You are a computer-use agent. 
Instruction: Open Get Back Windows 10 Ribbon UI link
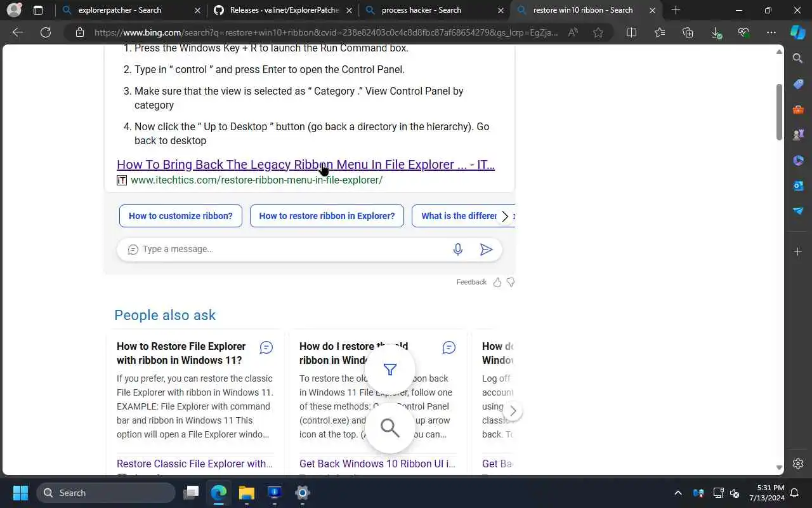377,464
